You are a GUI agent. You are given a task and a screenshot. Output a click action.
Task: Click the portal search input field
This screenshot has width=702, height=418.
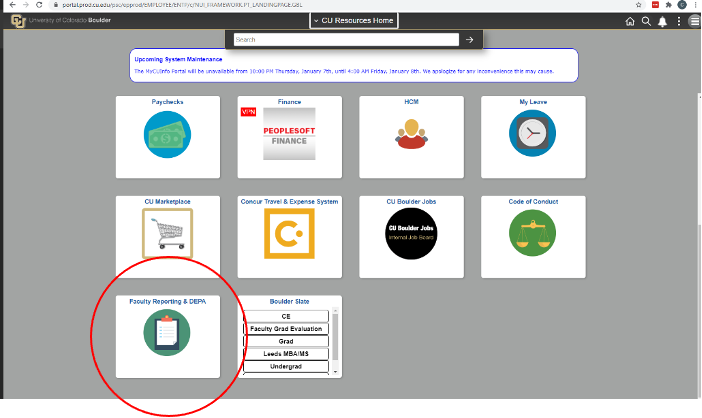[x=345, y=39]
